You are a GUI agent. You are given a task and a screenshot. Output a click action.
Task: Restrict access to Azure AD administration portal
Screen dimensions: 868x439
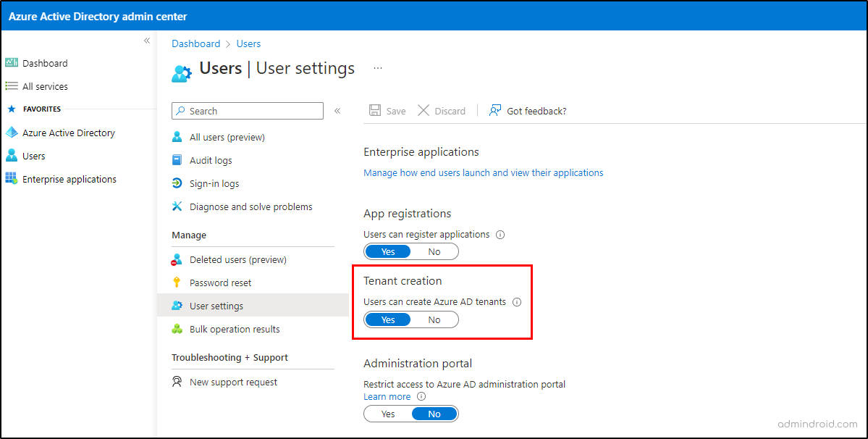point(387,413)
